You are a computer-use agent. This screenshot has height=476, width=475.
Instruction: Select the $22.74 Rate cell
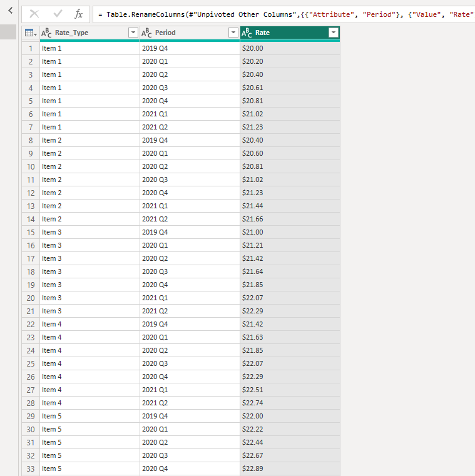290,403
